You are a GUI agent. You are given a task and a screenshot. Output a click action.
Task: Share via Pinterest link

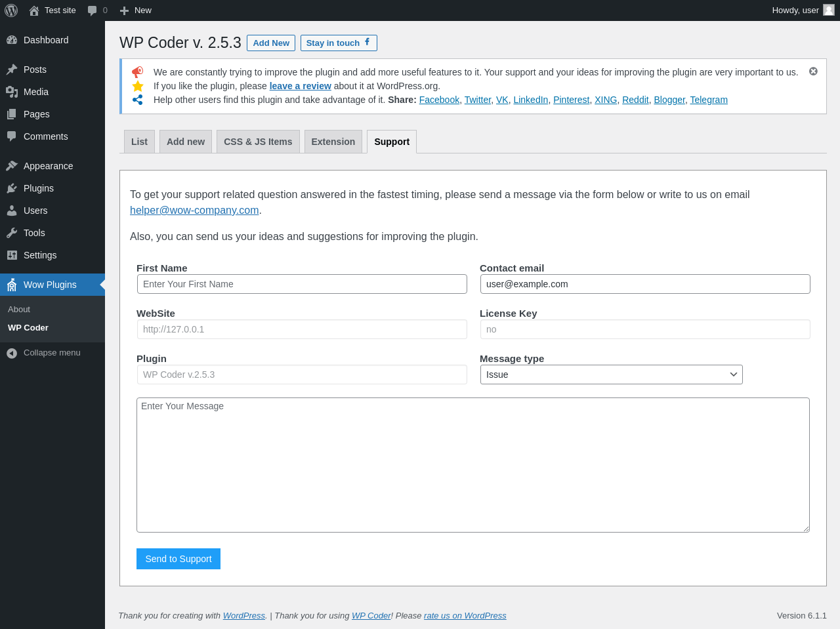click(x=572, y=100)
